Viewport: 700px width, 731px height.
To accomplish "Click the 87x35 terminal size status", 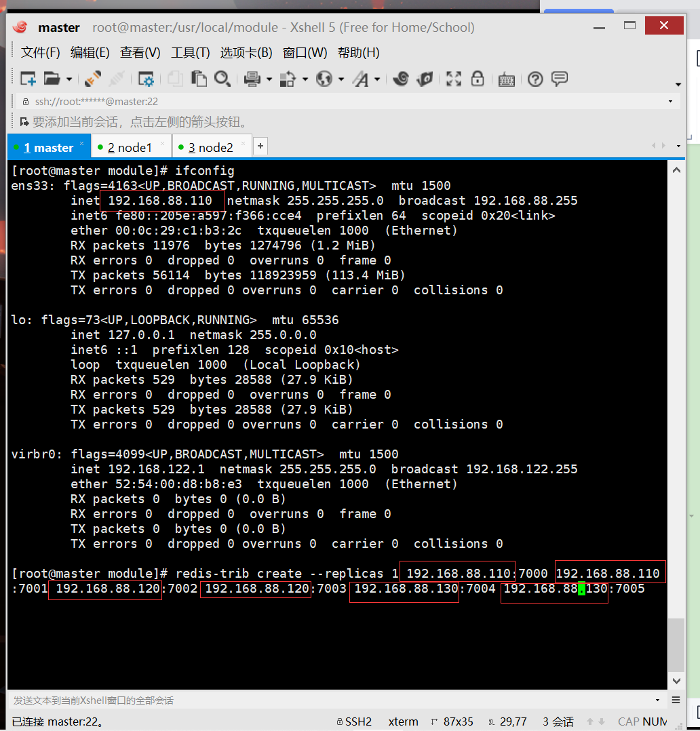I will pyautogui.click(x=452, y=722).
